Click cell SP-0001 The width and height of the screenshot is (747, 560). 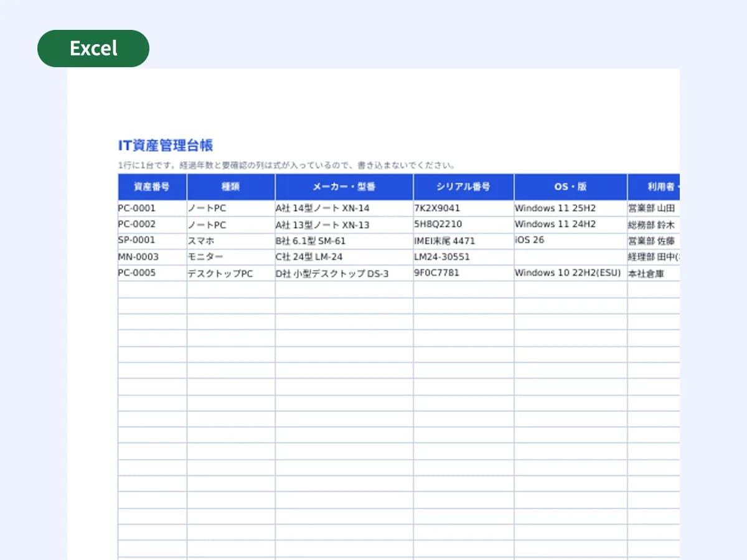pyautogui.click(x=153, y=241)
